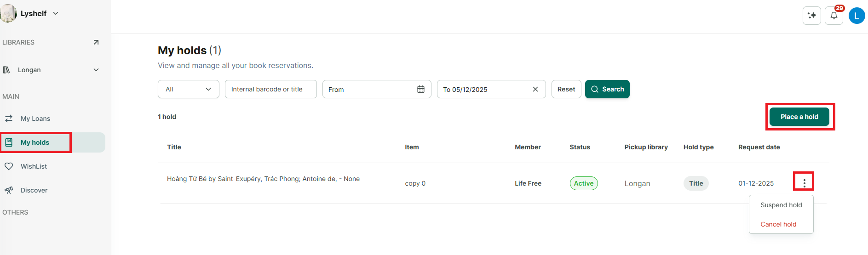Screen dimensions: 868x255
Task: Click the green Search button
Action: click(x=607, y=89)
